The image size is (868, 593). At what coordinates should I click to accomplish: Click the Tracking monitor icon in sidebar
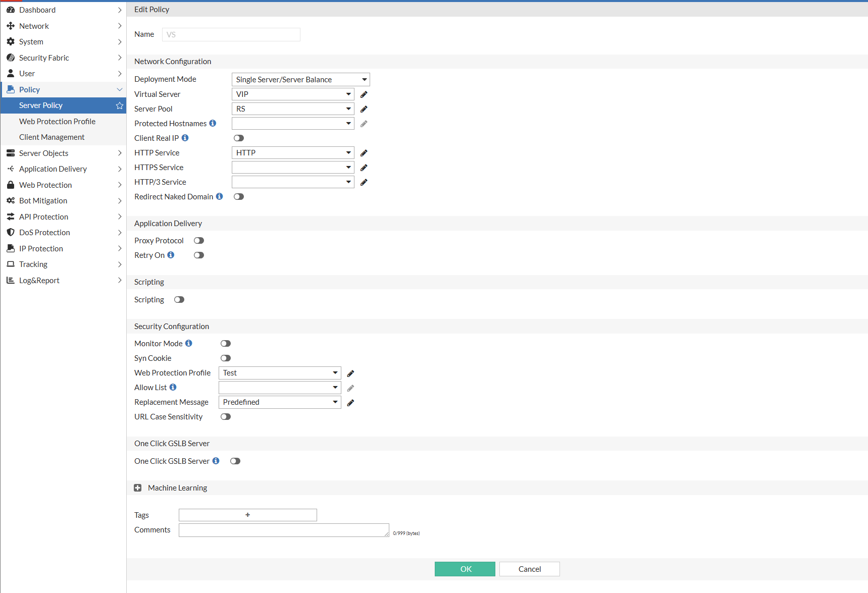click(11, 264)
